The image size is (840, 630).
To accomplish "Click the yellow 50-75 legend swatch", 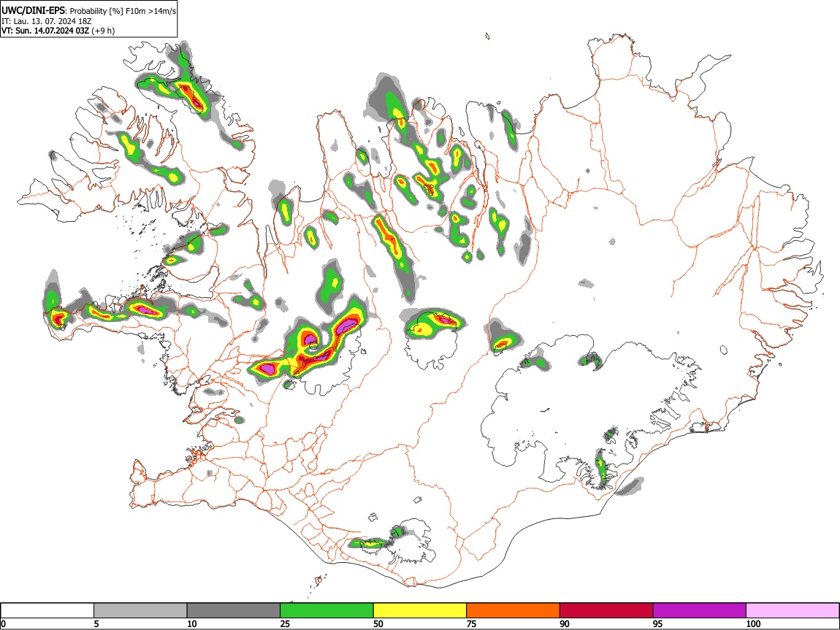I will click(420, 611).
